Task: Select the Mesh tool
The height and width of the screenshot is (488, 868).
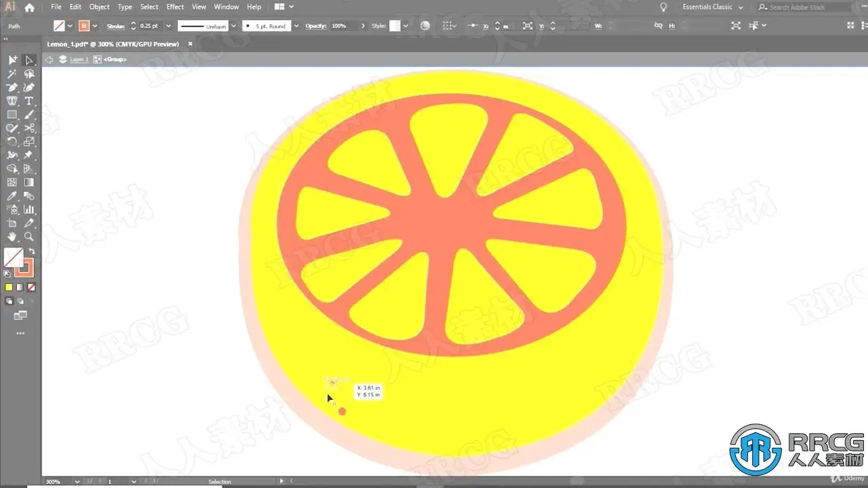Action: click(x=12, y=182)
